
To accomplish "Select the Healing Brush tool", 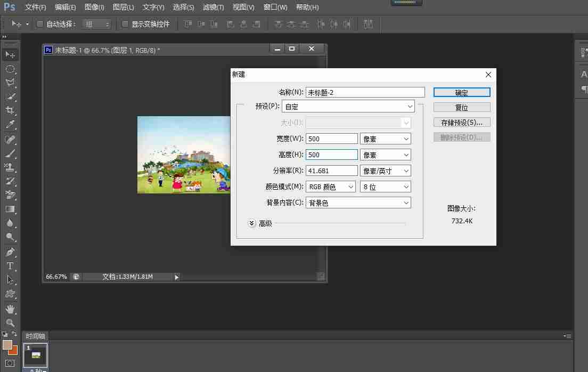I will (x=10, y=140).
